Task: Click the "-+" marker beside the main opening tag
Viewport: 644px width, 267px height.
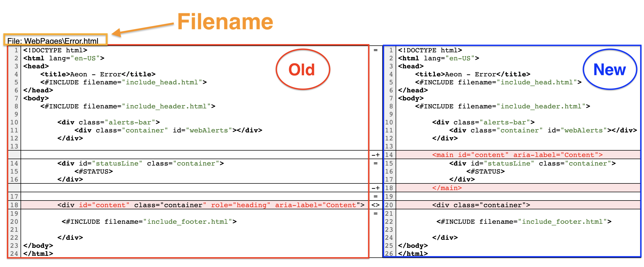Action: [376, 155]
